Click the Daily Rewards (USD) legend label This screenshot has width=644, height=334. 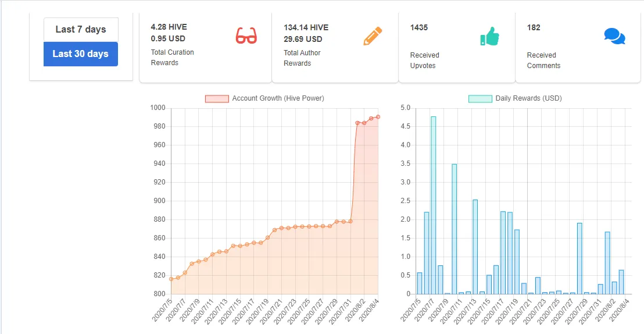[528, 98]
